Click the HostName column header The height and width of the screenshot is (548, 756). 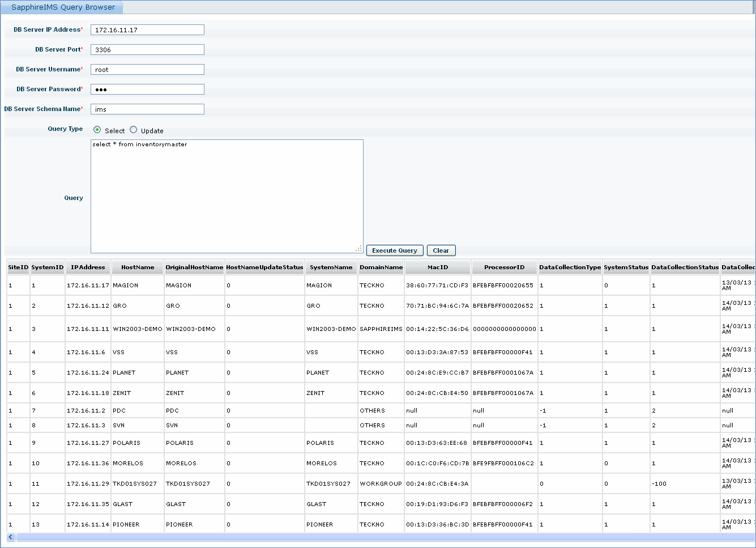click(138, 267)
